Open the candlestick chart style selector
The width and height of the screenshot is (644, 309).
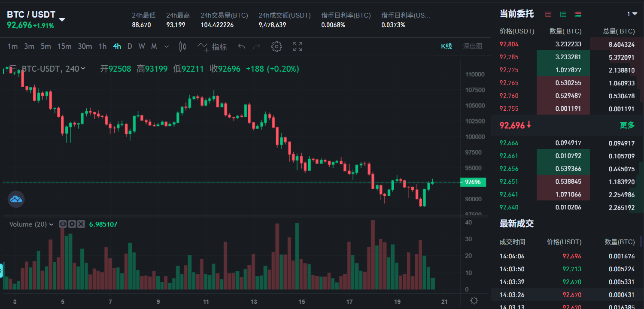pos(182,47)
